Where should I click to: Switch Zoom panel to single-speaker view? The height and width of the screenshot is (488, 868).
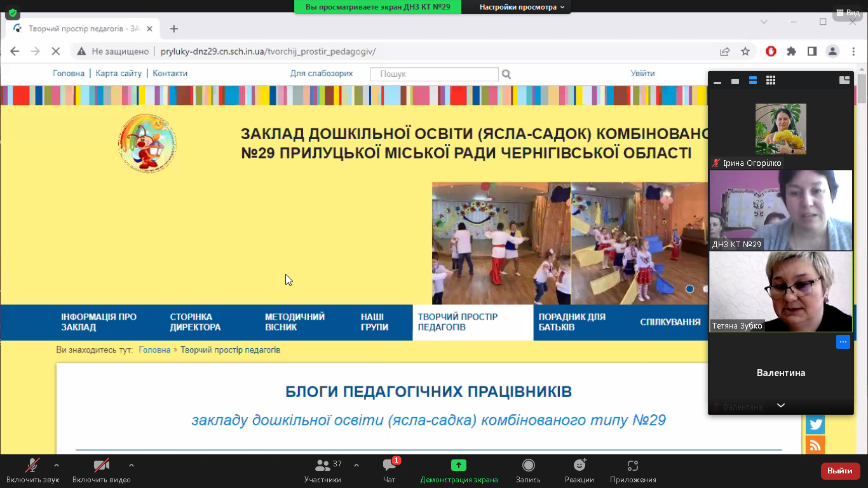735,81
